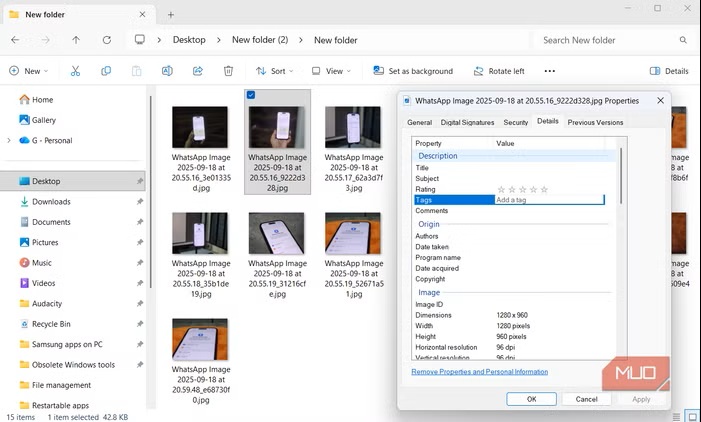
Task: Set rating using the fifth star
Action: coord(544,189)
